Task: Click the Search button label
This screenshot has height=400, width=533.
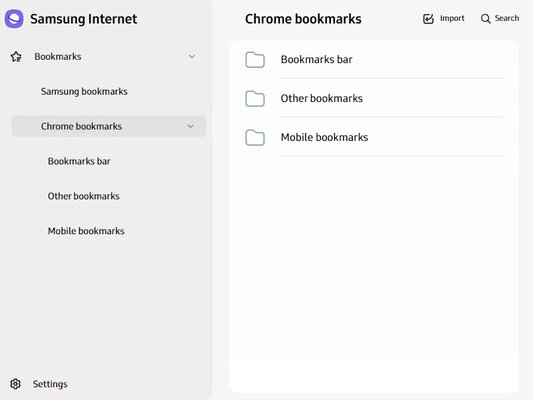Action: pos(507,18)
